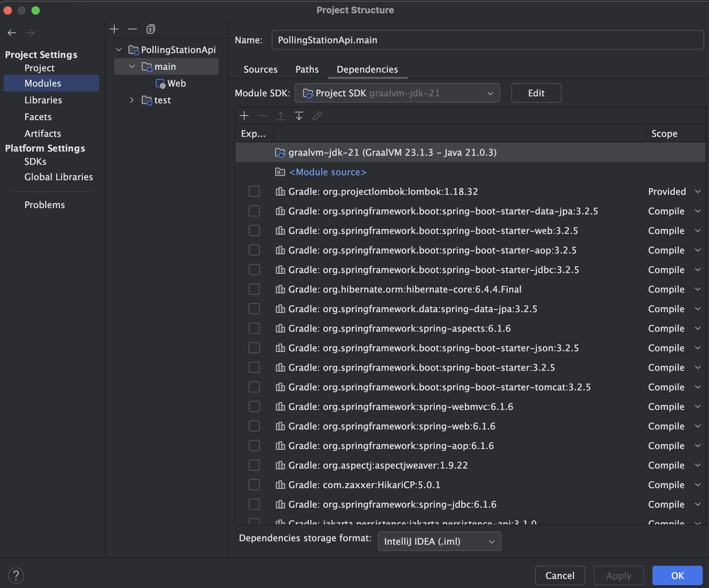Toggle export checkbox for lombok

254,191
